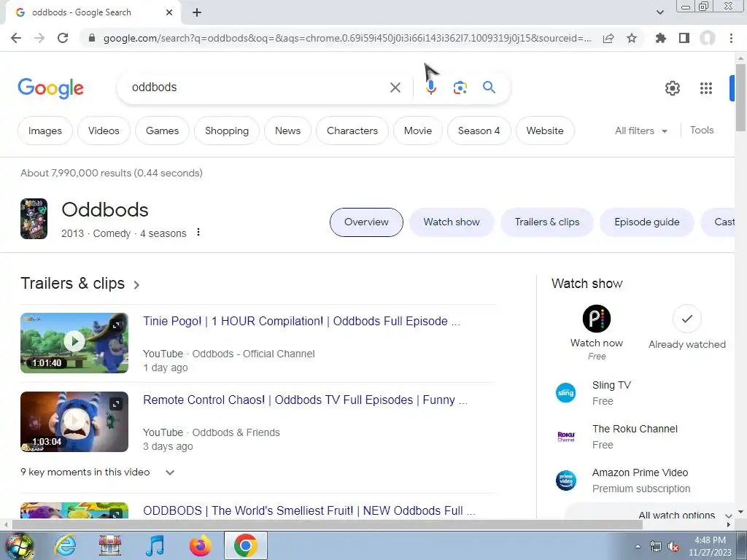The image size is (747, 560).
Task: Click the Watch now Free option
Action: [x=597, y=332]
